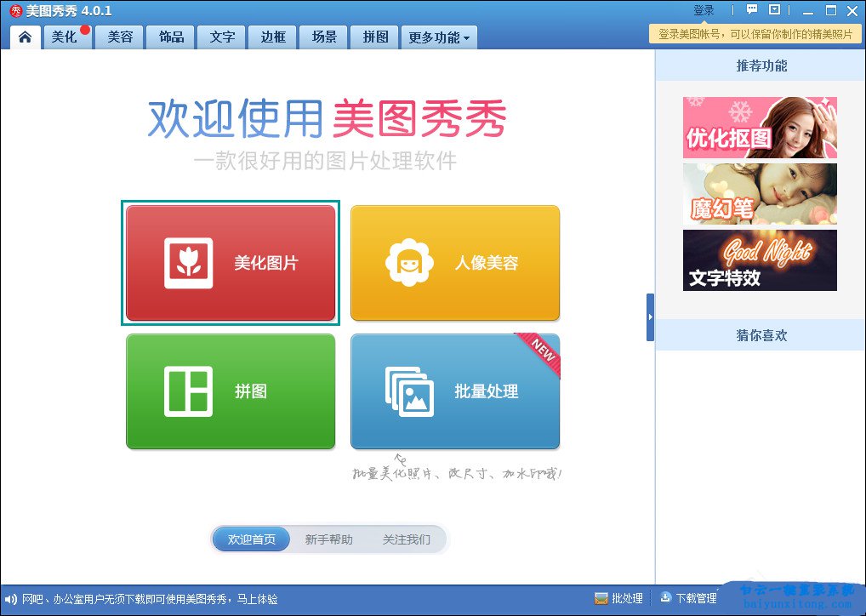Open the title bar menu dropdown icon
This screenshot has height=616, width=866.
click(774, 10)
